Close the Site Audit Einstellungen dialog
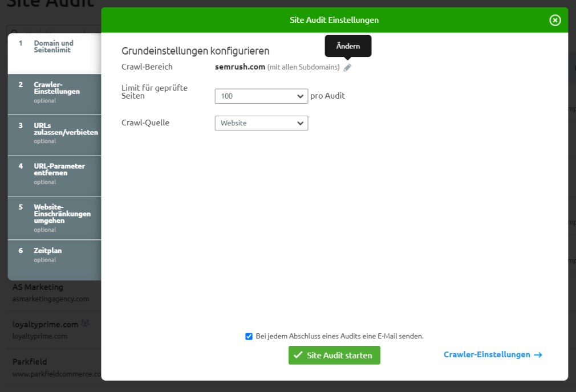This screenshot has height=392, width=576. 555,20
